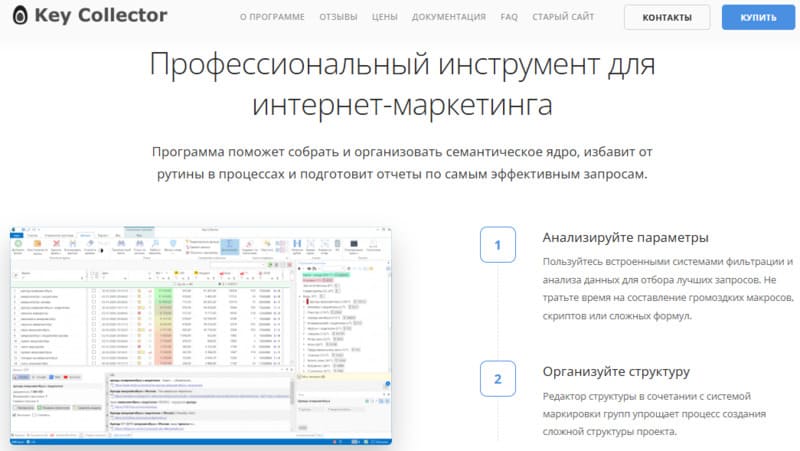Go to the ОТЗЫВЫ page
This screenshot has height=451, width=800.
[338, 17]
